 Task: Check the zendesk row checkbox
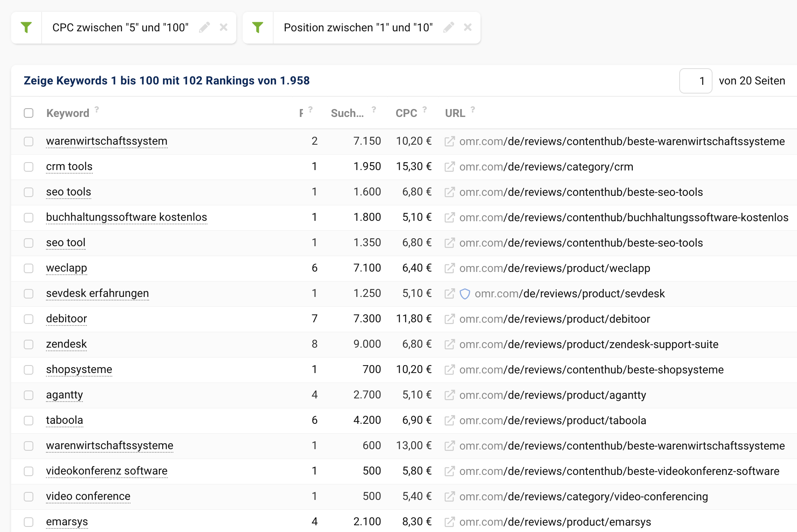(x=29, y=344)
